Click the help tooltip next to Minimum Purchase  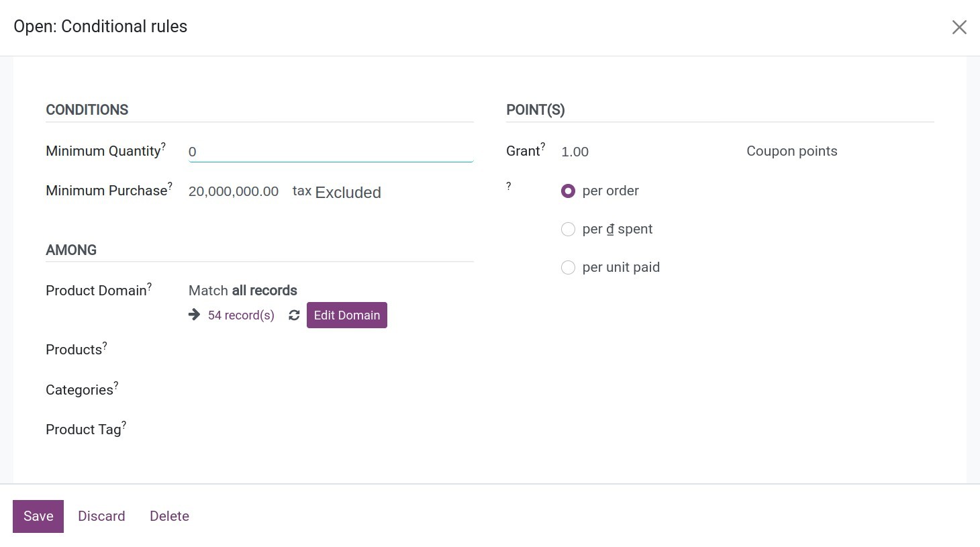(x=170, y=185)
